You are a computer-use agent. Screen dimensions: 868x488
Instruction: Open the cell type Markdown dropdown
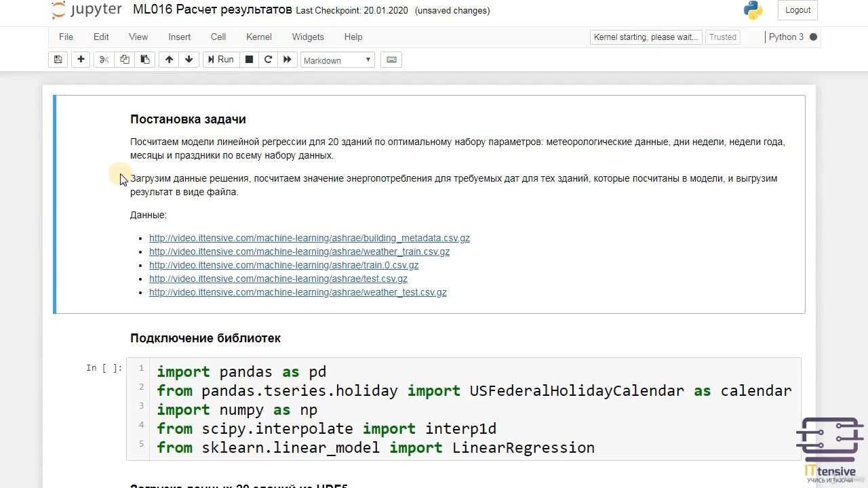337,60
